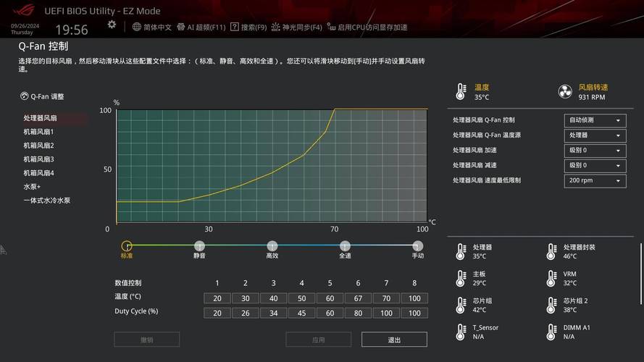Click the thermometer icon for 处理器封装 46°C
This screenshot has width=644, height=362.
(551, 252)
